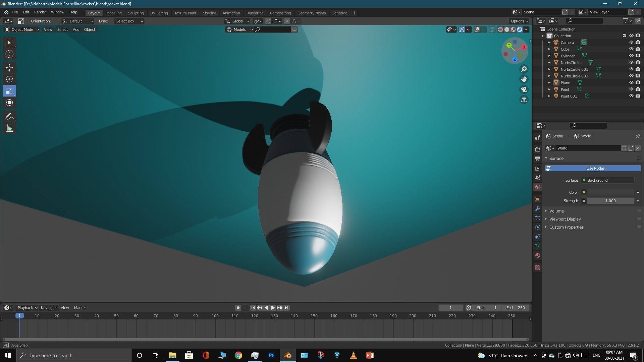Open the Object Mode dropdown

(22, 29)
